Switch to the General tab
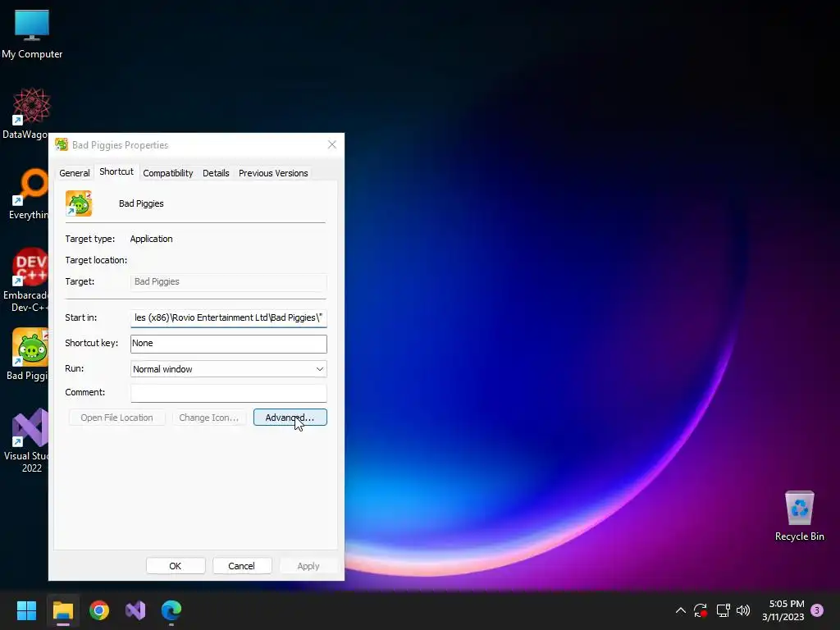The height and width of the screenshot is (630, 840). tap(75, 173)
